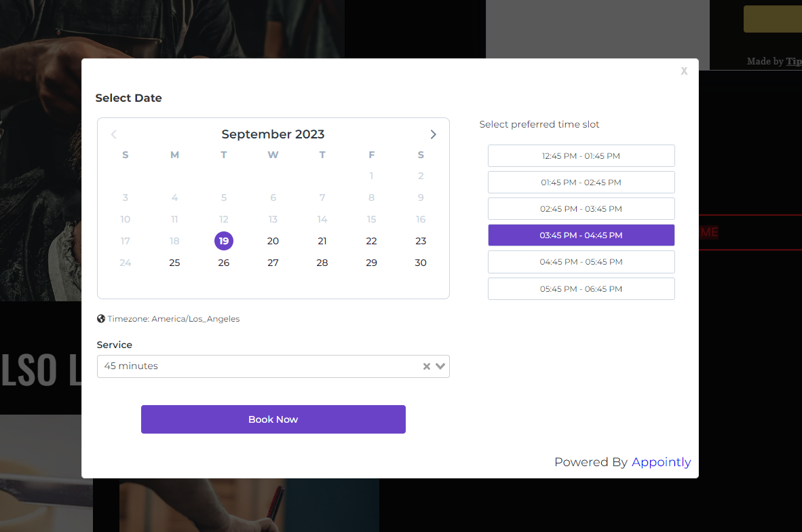Screen dimensions: 802x532
Task: Pick the 02:45 PM - 03:45 PM slot
Action: click(581, 208)
